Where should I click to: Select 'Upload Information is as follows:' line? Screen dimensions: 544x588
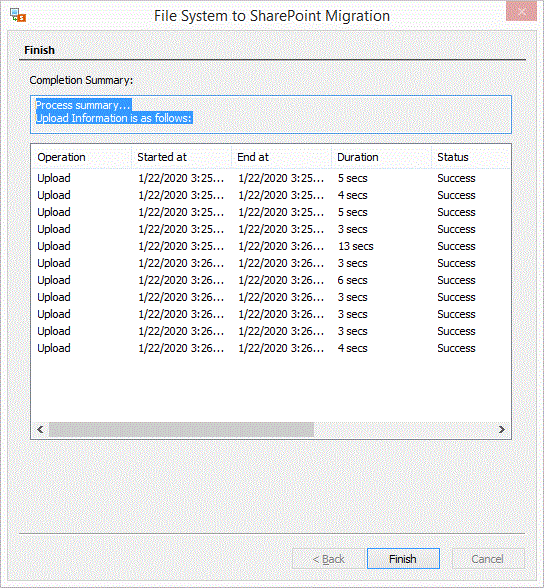tap(114, 118)
